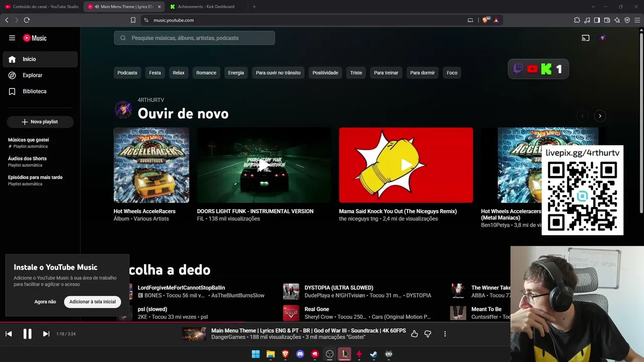Click the YouTube Music logo
The height and width of the screenshot is (362, 644).
coord(35,38)
